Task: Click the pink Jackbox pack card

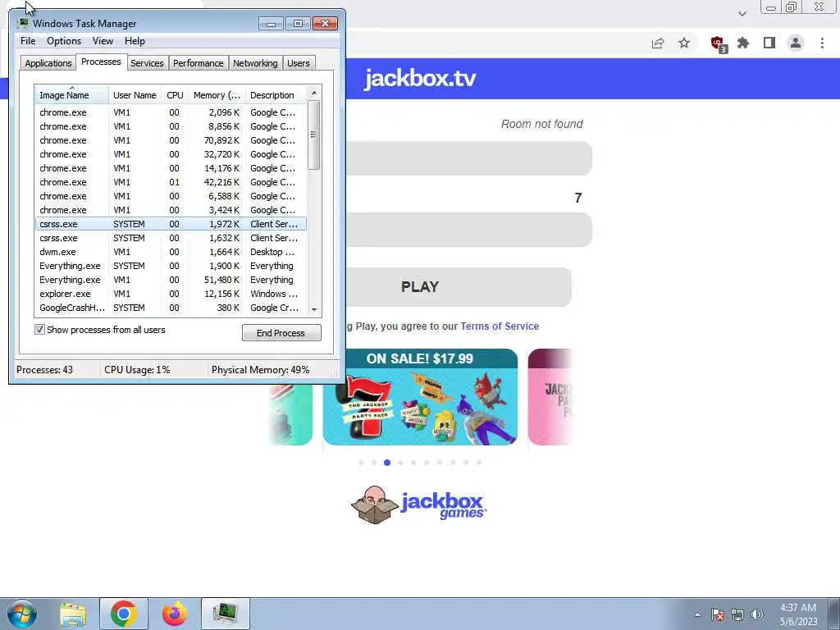Action: [x=550, y=397]
